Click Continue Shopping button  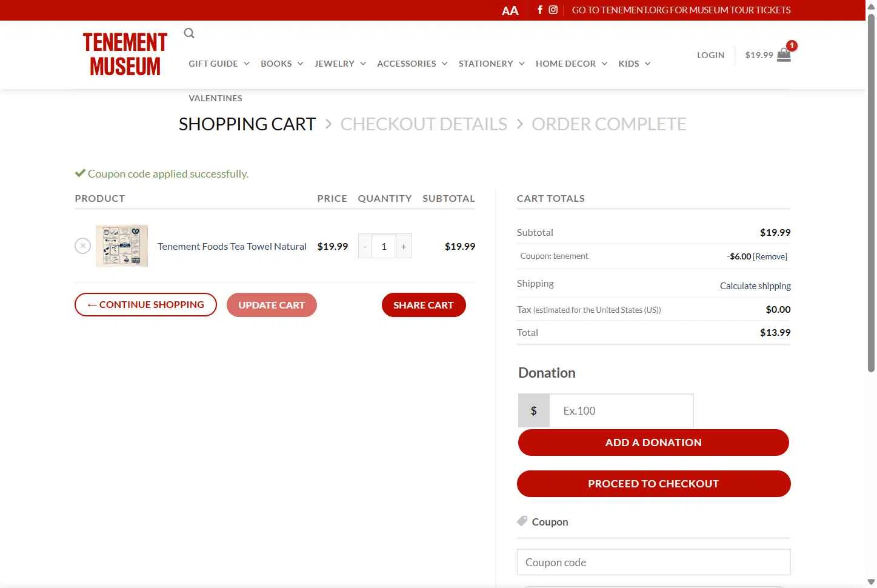(145, 305)
